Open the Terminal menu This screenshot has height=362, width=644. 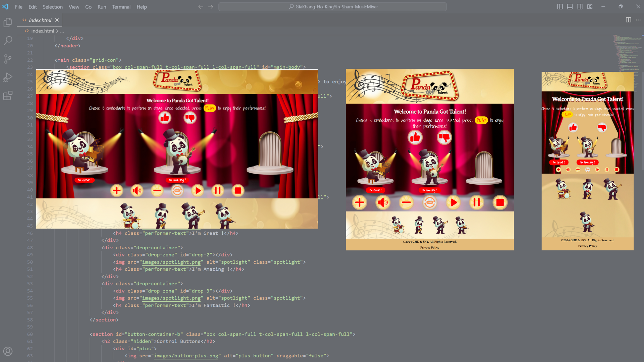coord(121,7)
